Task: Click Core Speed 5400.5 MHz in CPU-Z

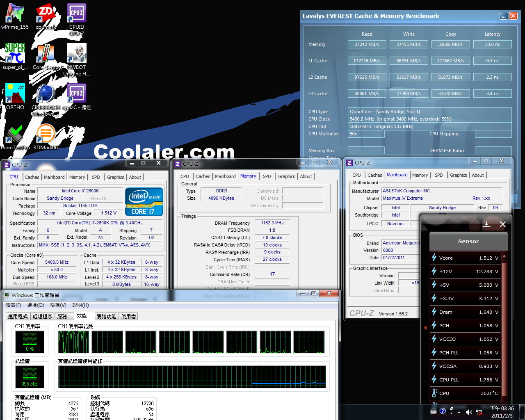Action: click(x=57, y=262)
